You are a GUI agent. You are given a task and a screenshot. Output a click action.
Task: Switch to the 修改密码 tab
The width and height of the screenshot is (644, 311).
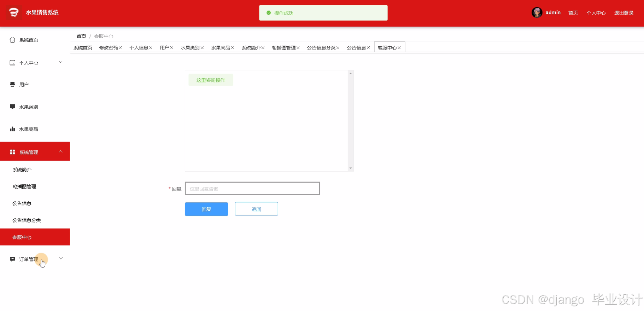[108, 48]
